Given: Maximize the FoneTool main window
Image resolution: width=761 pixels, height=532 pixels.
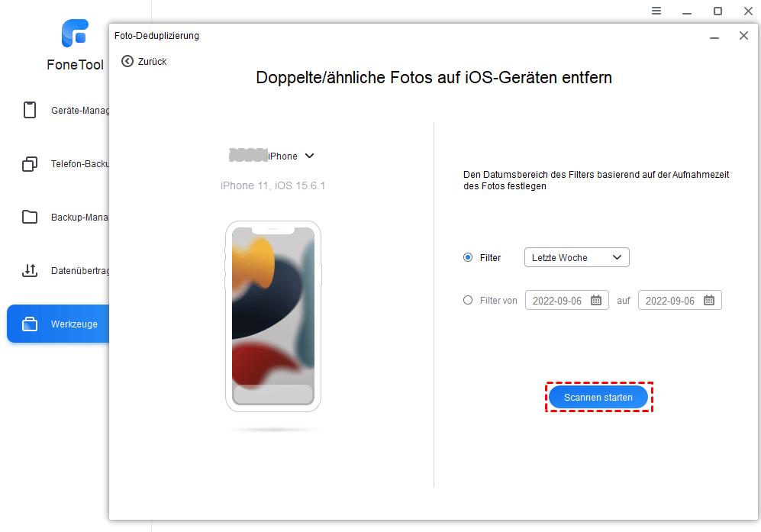Looking at the screenshot, I should tap(717, 11).
